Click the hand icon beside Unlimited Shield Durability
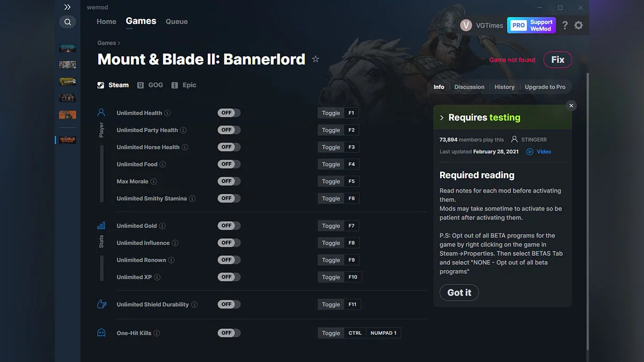The width and height of the screenshot is (644, 362). (101, 304)
